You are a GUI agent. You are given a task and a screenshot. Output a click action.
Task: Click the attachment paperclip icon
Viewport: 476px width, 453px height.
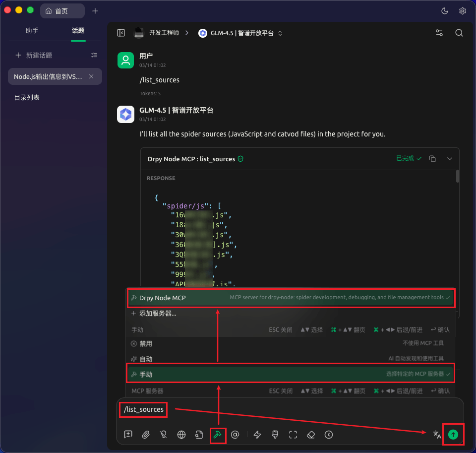146,435
